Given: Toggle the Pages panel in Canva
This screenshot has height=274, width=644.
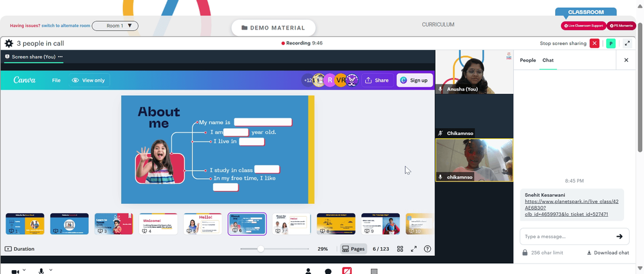Looking at the screenshot, I should coord(353,249).
